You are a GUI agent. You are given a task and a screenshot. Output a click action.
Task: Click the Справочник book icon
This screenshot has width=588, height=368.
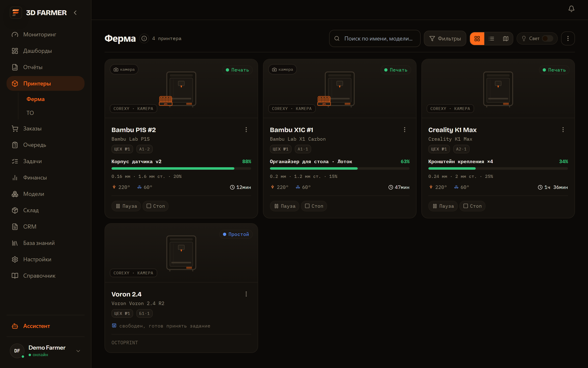[15, 276]
